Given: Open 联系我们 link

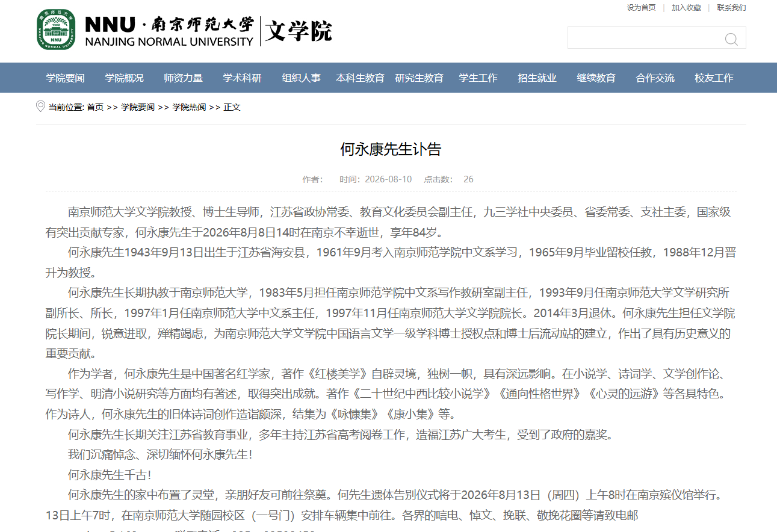Looking at the screenshot, I should (x=731, y=8).
